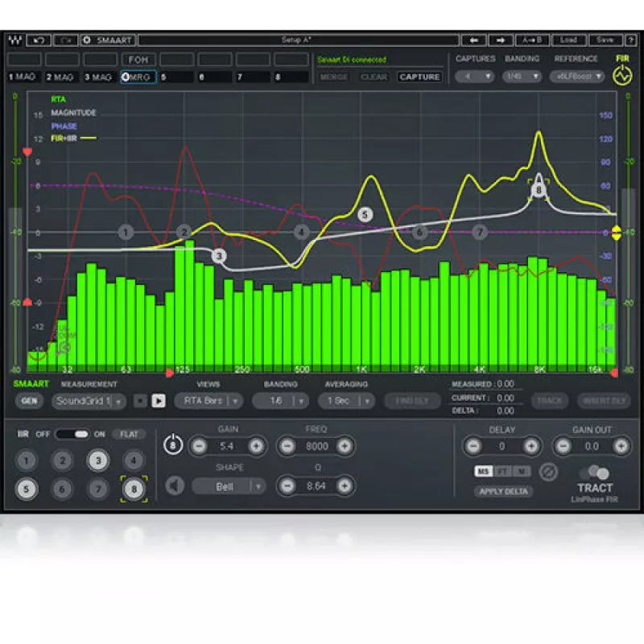Redo the undone change

(65, 40)
